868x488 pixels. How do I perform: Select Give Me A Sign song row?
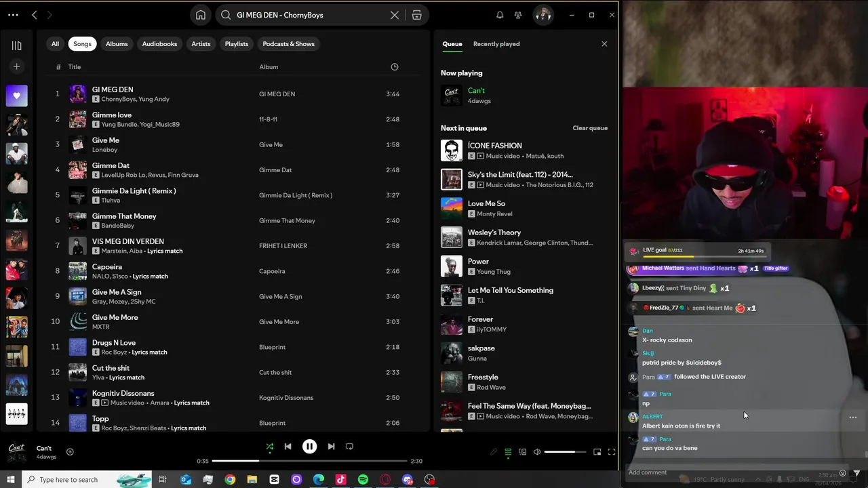click(231, 296)
